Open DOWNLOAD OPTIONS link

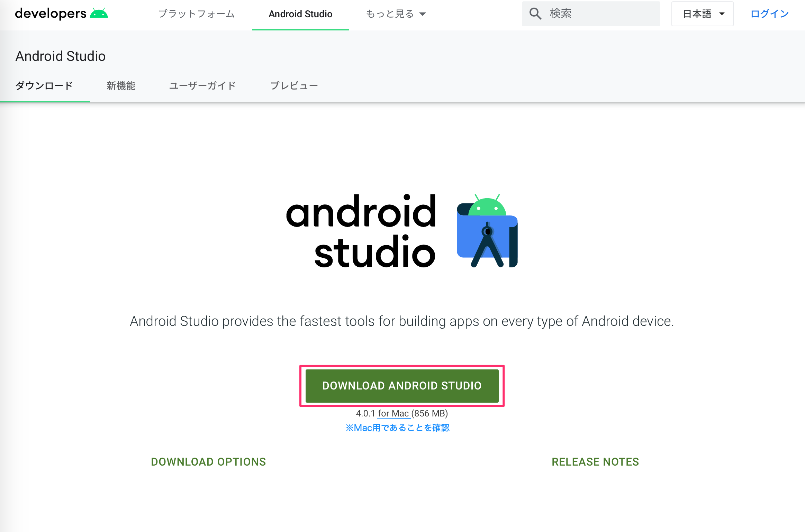coord(208,462)
